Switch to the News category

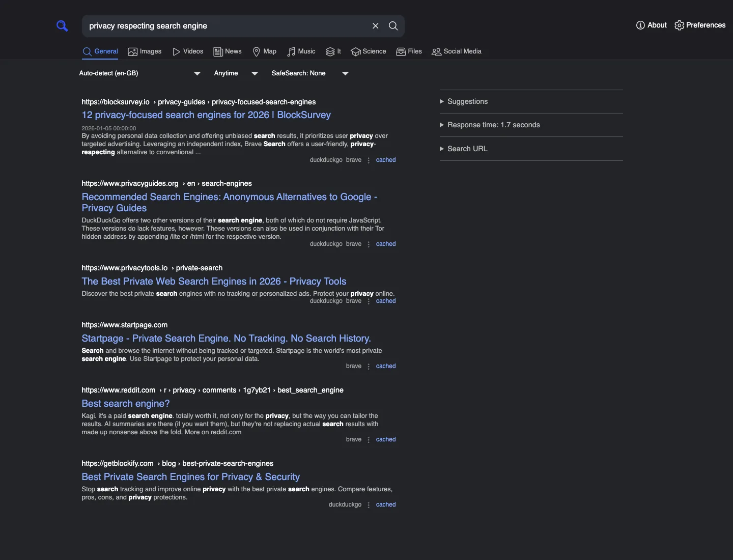pos(228,51)
